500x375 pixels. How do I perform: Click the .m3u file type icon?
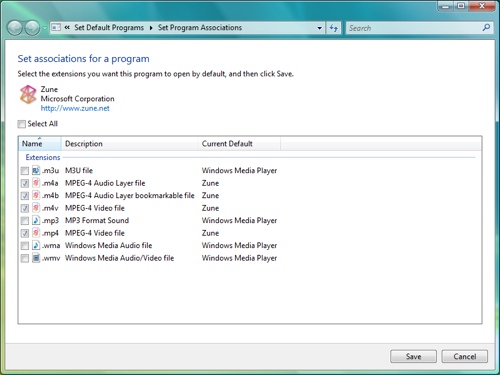pos(36,170)
